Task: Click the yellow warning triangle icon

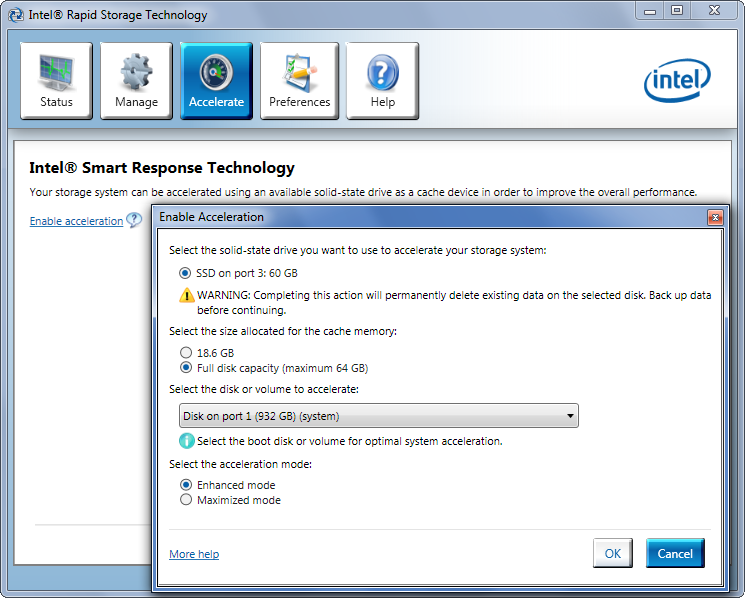Action: click(x=186, y=295)
